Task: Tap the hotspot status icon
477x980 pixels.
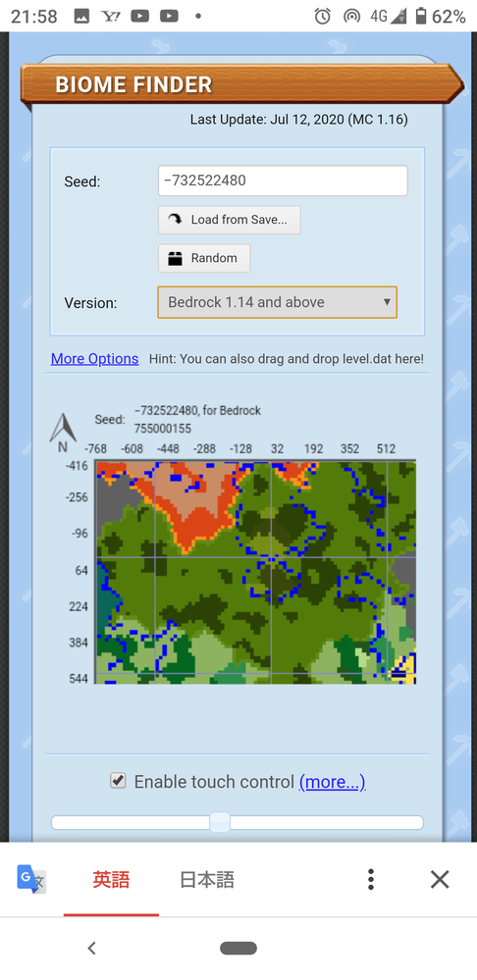Action: 352,17
